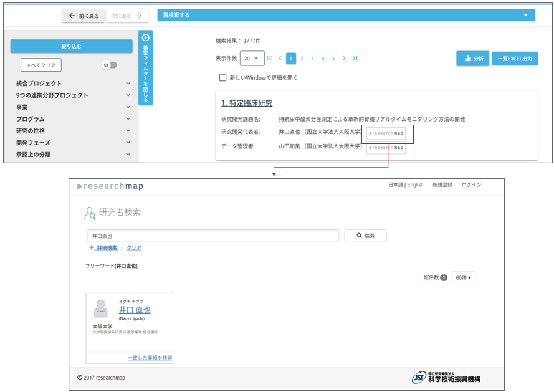554x392 pixels.
Task: Expand the 再検索する bar
Action: point(346,15)
